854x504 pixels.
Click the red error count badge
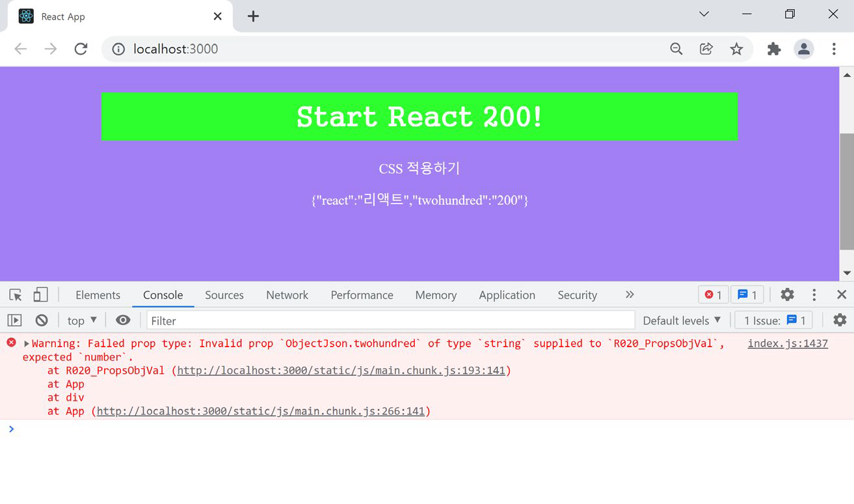714,295
